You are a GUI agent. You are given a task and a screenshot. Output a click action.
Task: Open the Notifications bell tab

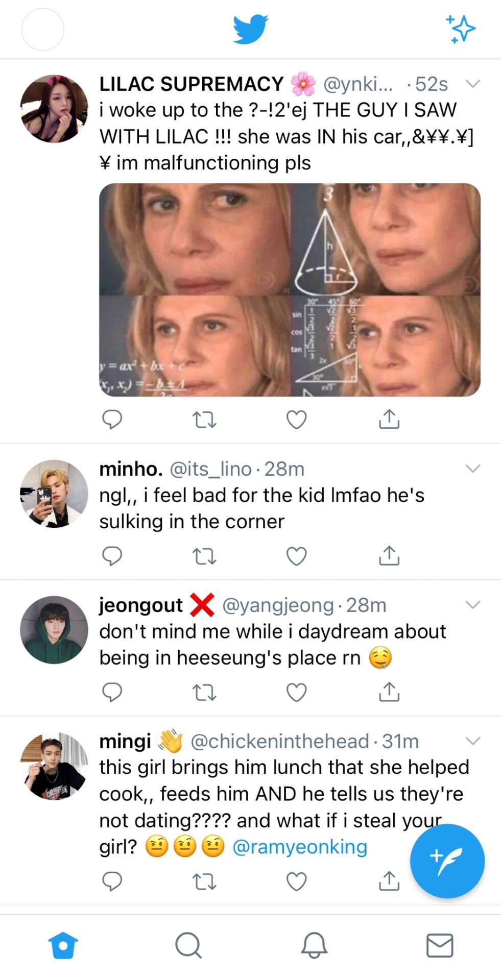314,945
